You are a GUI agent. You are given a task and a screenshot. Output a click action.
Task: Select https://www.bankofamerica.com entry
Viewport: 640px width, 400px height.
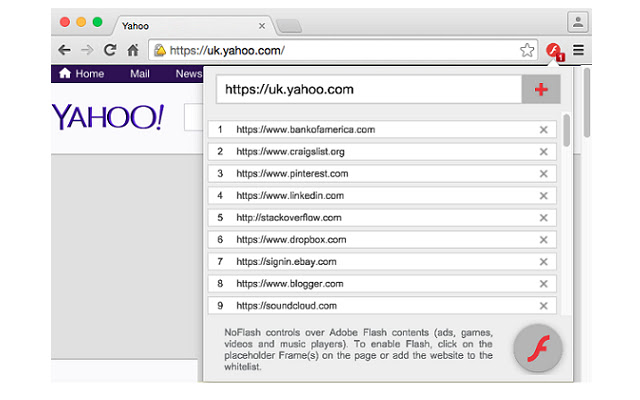[382, 130]
